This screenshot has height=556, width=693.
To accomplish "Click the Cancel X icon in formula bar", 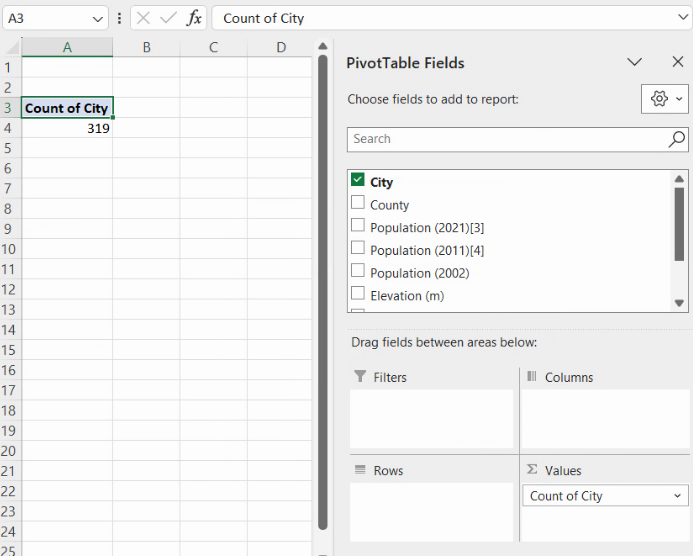I will tap(143, 18).
